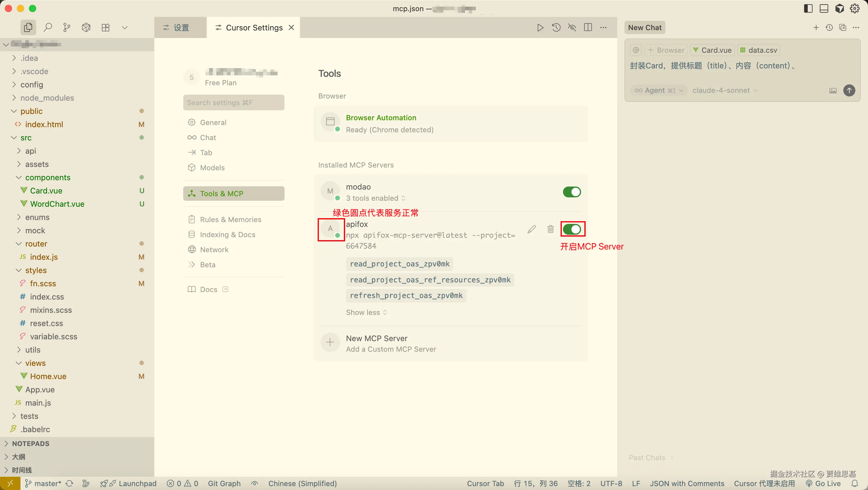Click Go Live in the status bar
Screen dimensions: 868x490
click(x=828, y=484)
